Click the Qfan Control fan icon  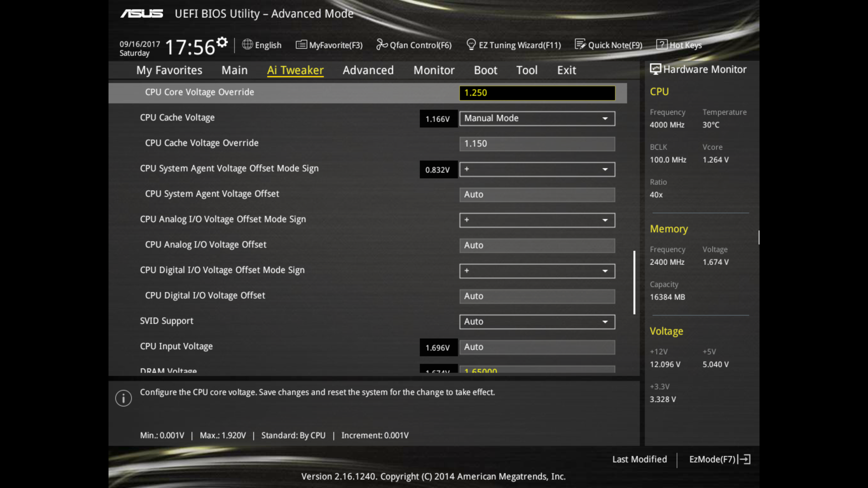[x=382, y=45]
